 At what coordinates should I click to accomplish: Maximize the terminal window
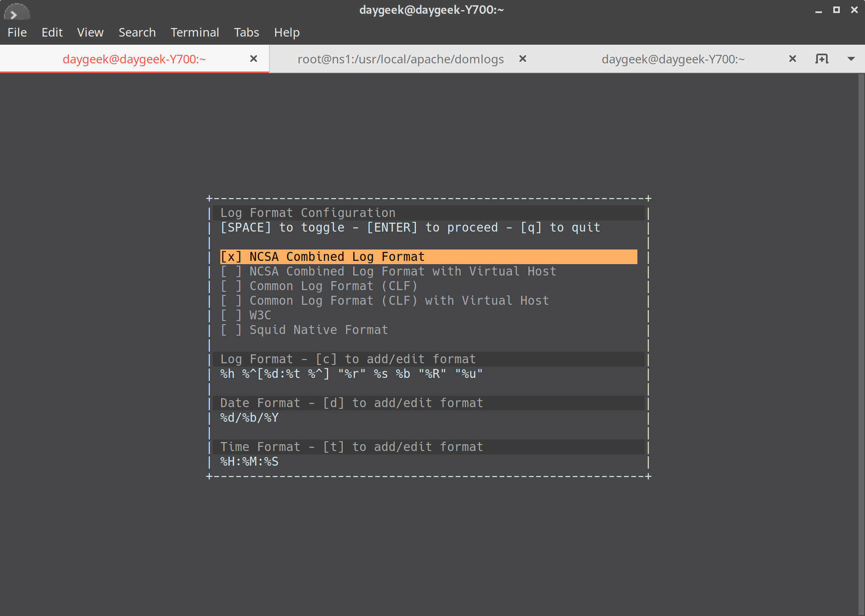tap(836, 10)
